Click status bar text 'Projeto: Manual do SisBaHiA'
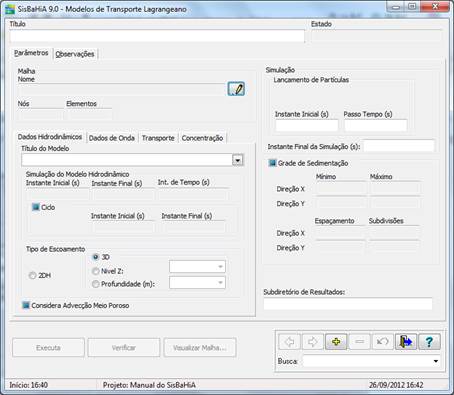454x395 pixels. tap(149, 385)
